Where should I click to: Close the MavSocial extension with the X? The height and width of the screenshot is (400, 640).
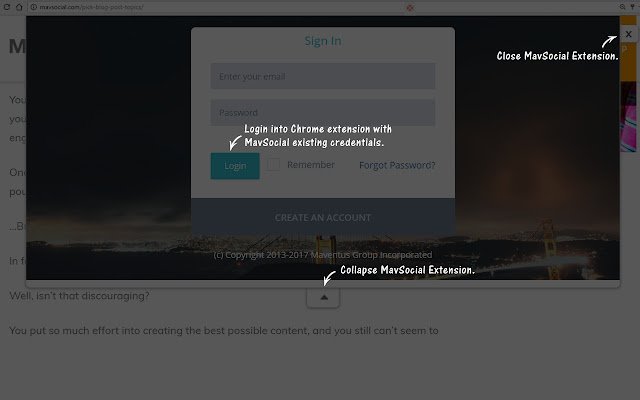[x=629, y=34]
